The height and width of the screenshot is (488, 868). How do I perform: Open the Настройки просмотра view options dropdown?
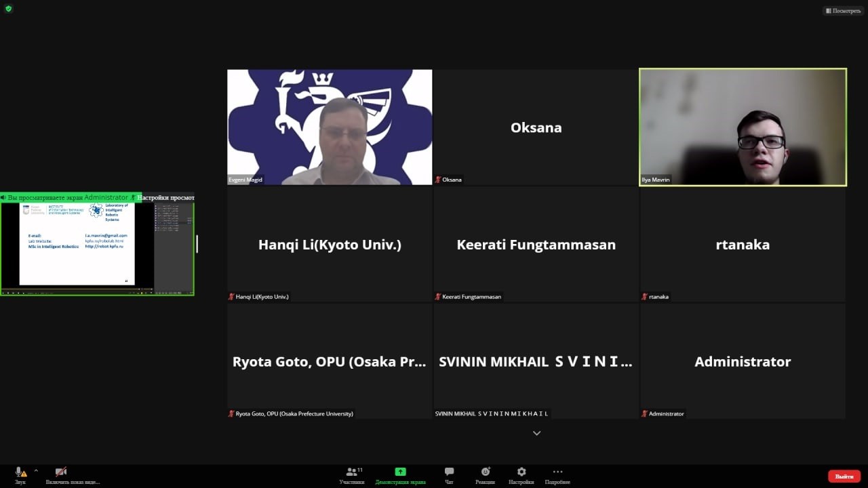[x=165, y=197]
